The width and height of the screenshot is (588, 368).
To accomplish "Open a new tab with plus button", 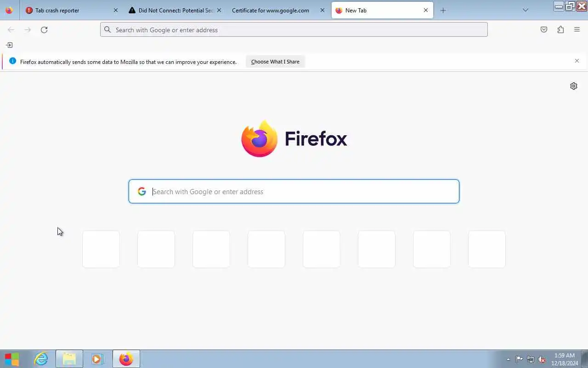I will click(x=443, y=10).
